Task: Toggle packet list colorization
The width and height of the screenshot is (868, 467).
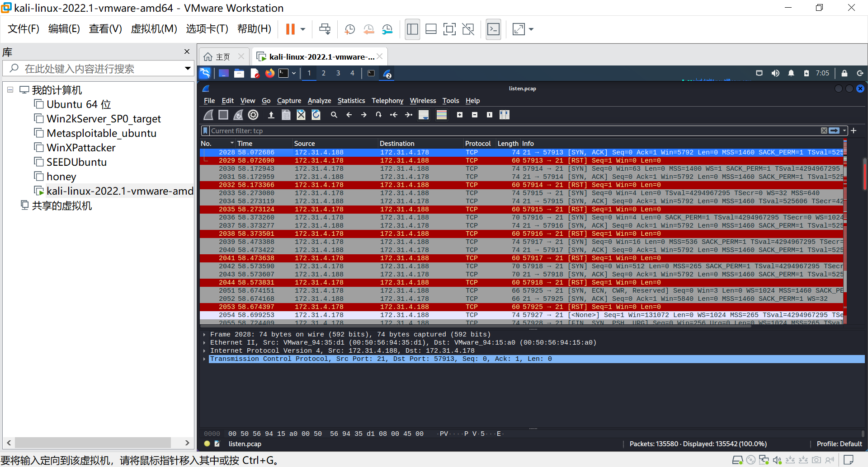Action: tap(442, 115)
